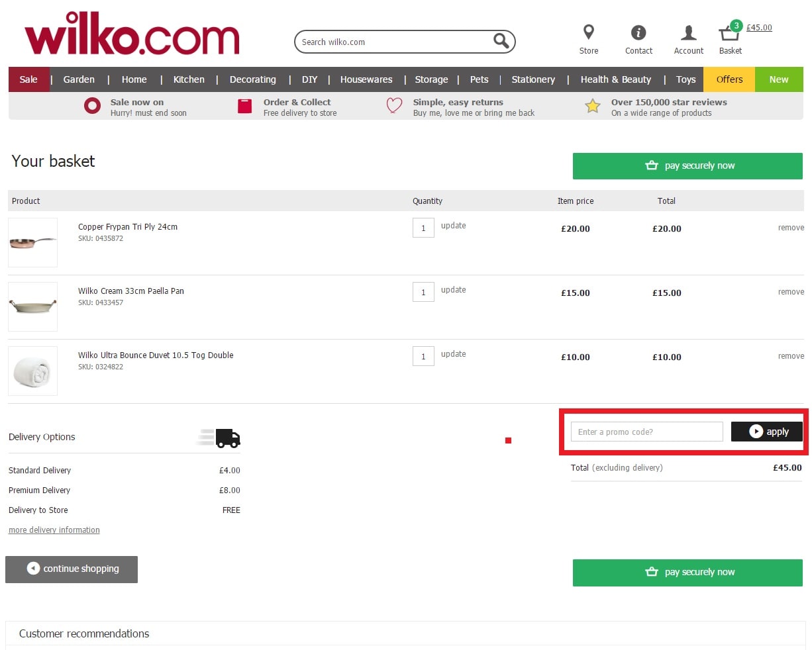Focus quantity box for Paella Pan
Viewport: 812px width, 650px height.
click(x=423, y=292)
